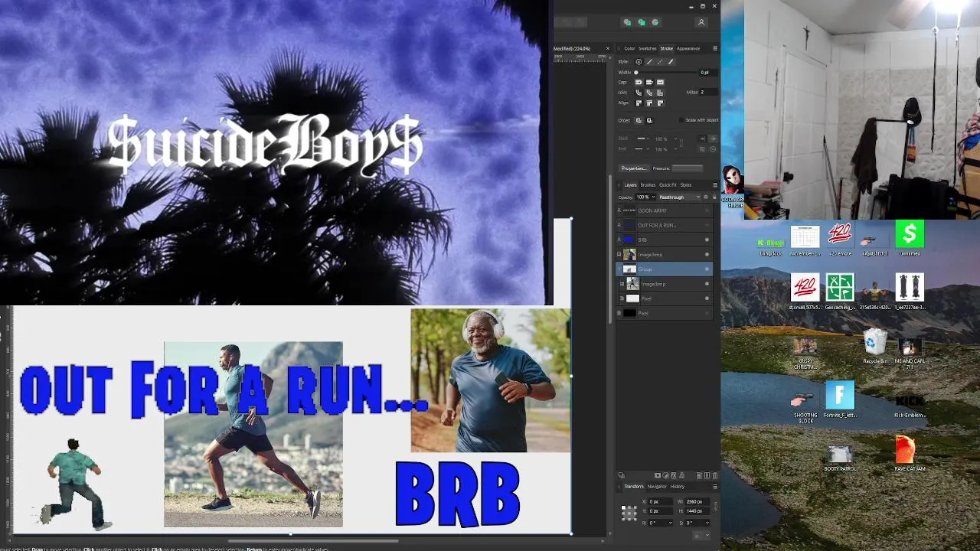The image size is (980, 551).
Task: Hide the Group layer
Action: click(x=707, y=269)
